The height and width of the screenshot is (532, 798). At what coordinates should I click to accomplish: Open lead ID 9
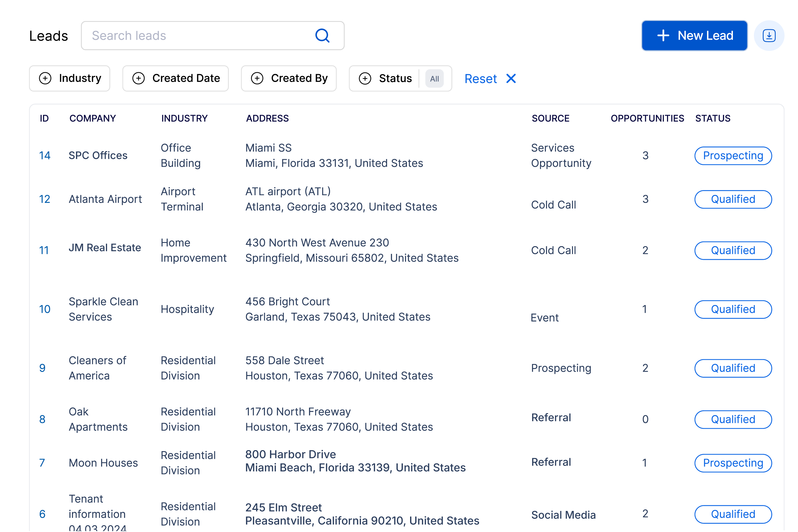(42, 368)
